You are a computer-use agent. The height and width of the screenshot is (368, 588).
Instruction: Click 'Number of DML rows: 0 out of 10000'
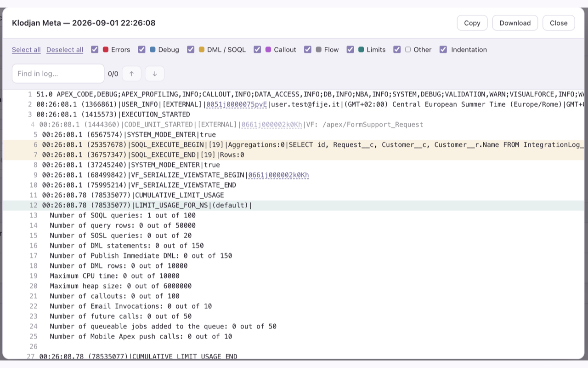tap(119, 266)
